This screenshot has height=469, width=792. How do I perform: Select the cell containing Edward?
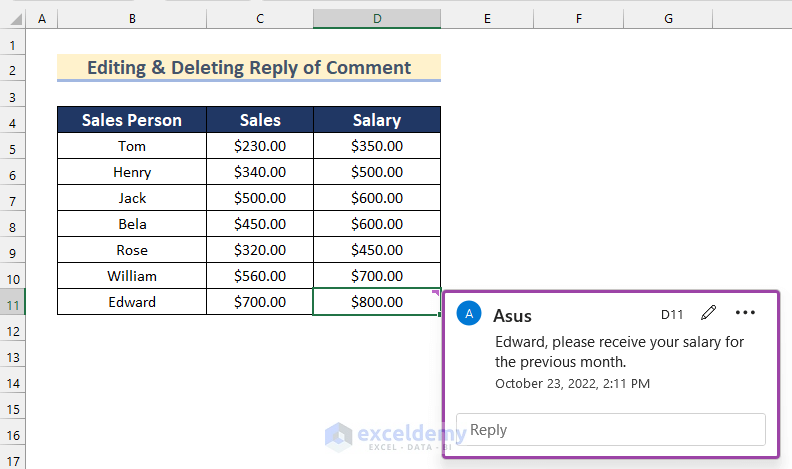coord(132,302)
